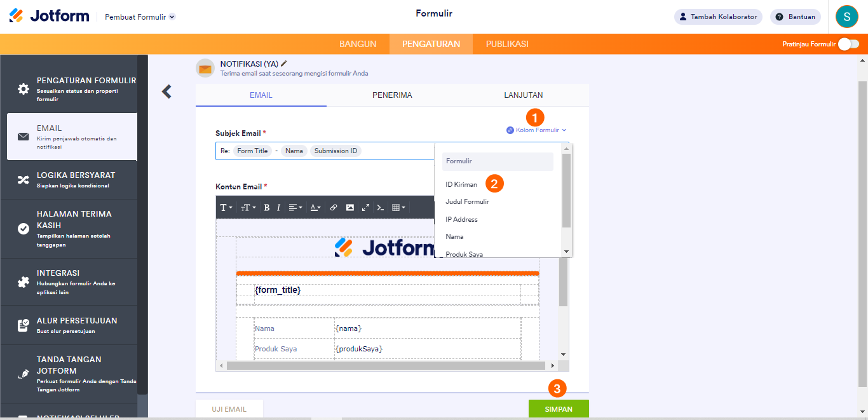Click the source code view icon
868x420 pixels.
[381, 207]
